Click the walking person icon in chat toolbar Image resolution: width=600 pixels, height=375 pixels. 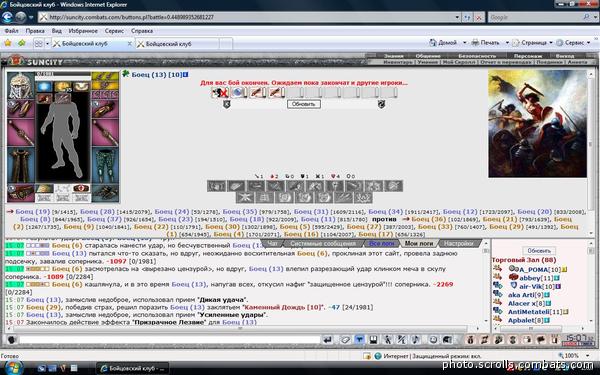point(387,340)
